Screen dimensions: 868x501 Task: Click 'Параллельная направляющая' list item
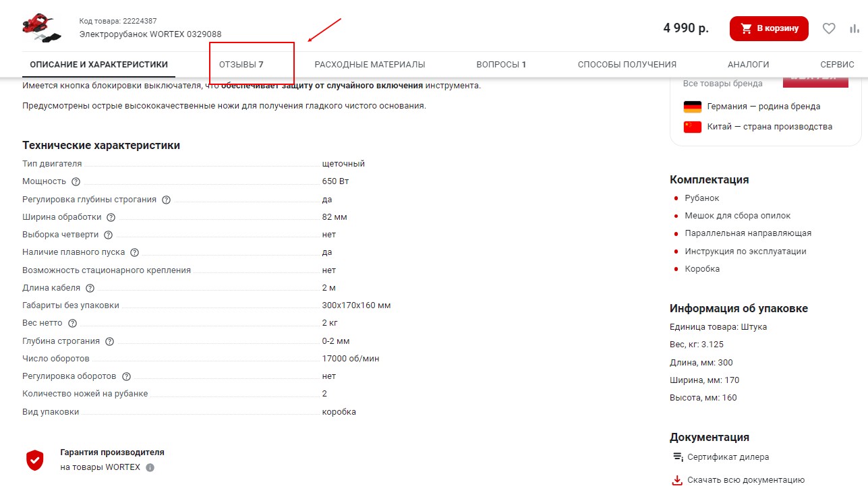pyautogui.click(x=748, y=233)
